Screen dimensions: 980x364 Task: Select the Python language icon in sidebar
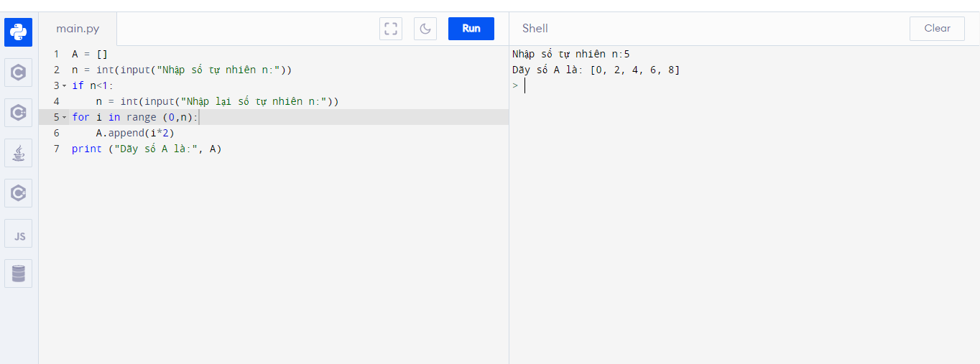click(19, 32)
